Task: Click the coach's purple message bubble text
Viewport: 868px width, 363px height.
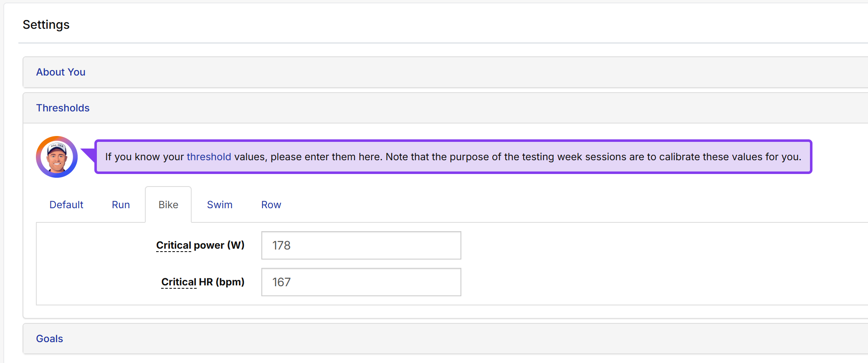Action: point(453,157)
